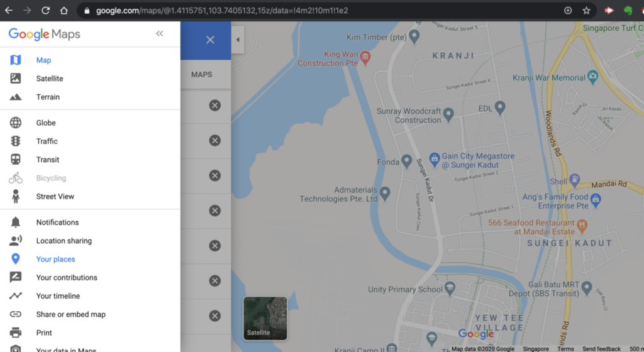The height and width of the screenshot is (352, 644).
Task: Show the Transit train icon layer
Action: 16,160
